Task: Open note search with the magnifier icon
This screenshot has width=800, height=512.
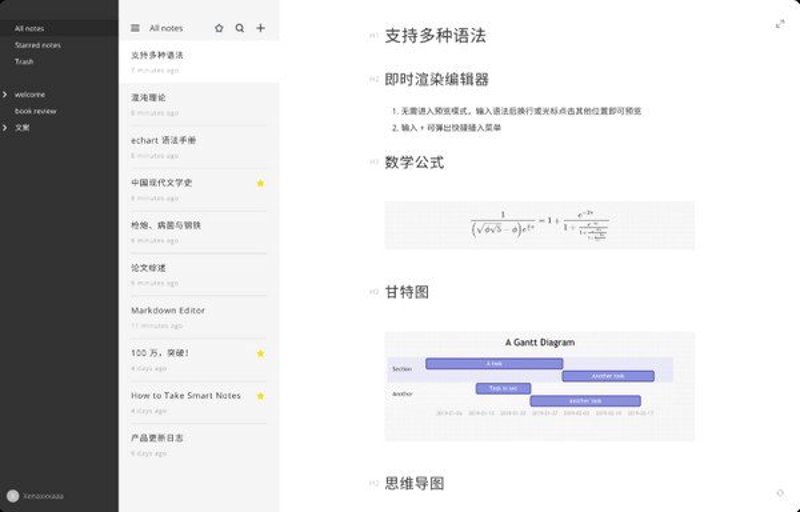Action: click(x=240, y=28)
